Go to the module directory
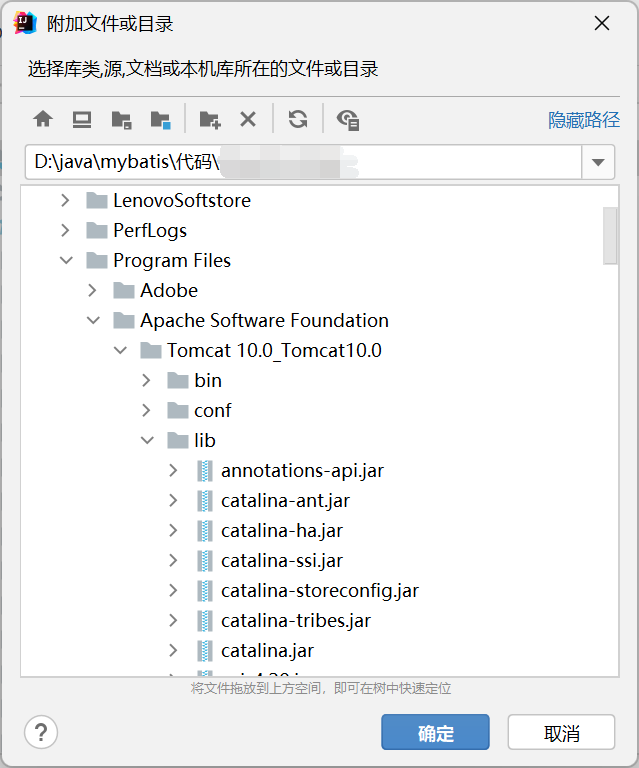639x768 pixels. pos(160,120)
